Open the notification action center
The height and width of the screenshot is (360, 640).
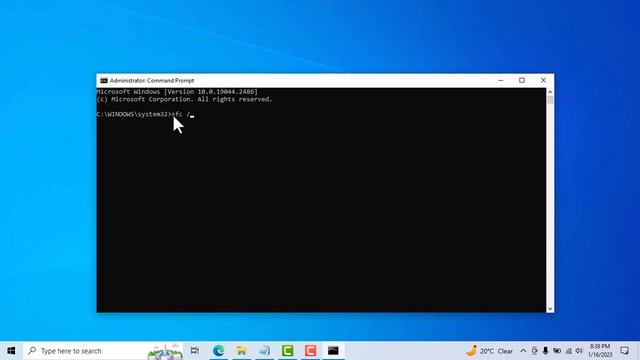pyautogui.click(x=624, y=351)
